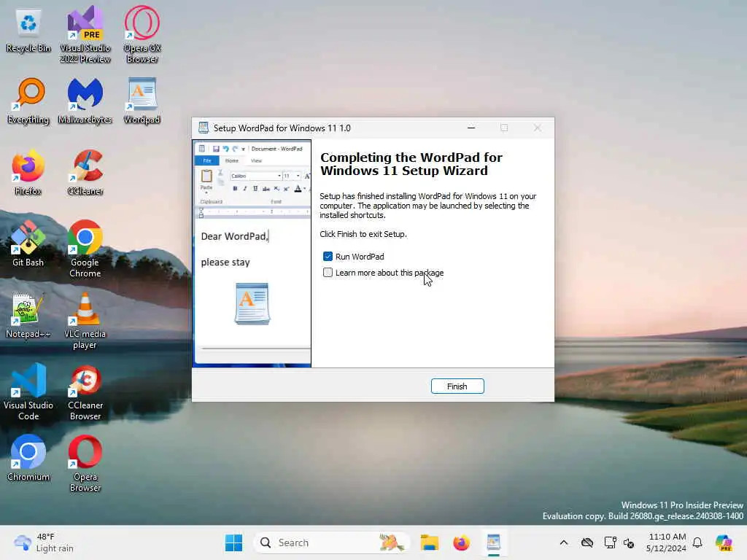Click the setup wizard title bar icon

click(204, 128)
